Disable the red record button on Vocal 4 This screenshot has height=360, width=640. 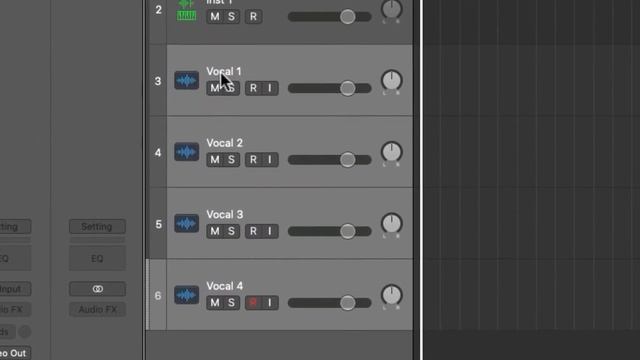click(x=253, y=303)
